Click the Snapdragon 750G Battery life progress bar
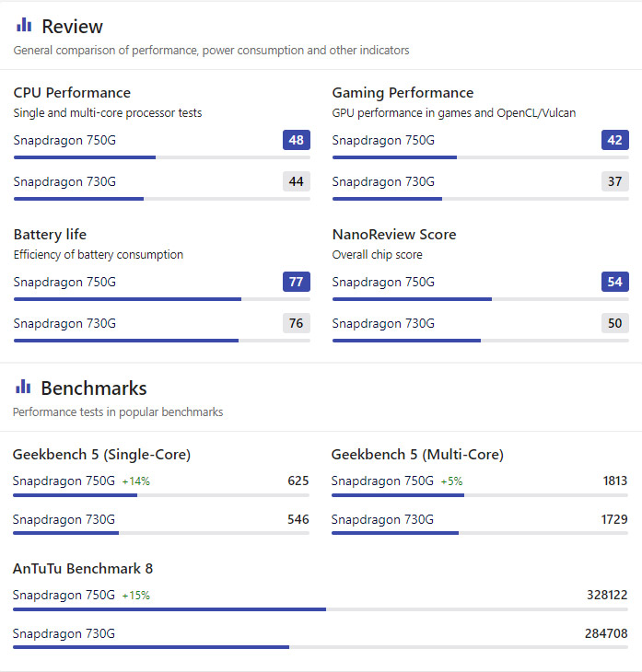Image resolution: width=642 pixels, height=672 pixels. pyautogui.click(x=162, y=299)
